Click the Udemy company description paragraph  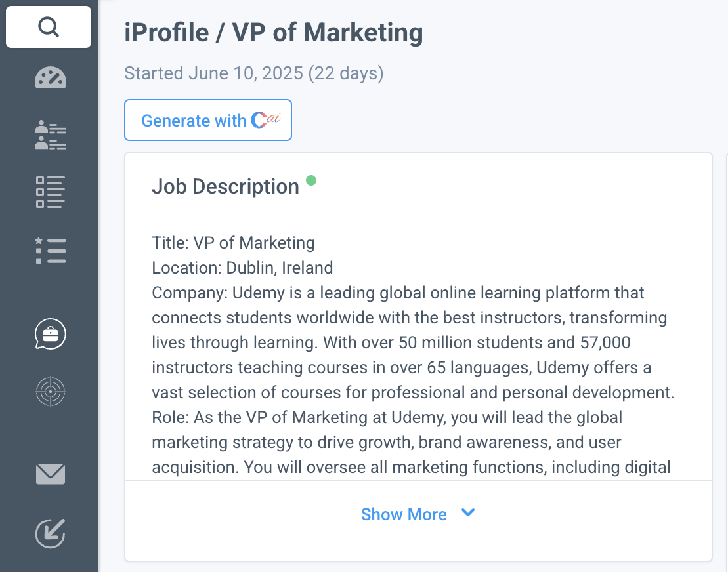407,342
